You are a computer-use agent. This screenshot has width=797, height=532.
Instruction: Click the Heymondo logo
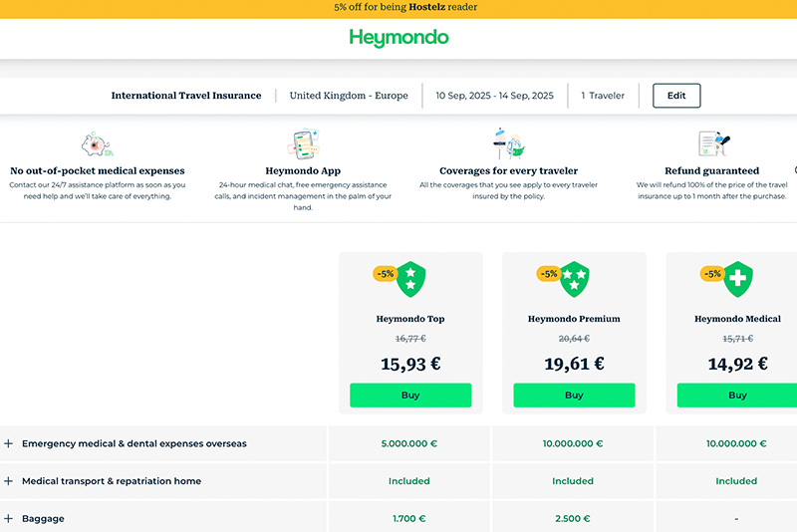[398, 38]
